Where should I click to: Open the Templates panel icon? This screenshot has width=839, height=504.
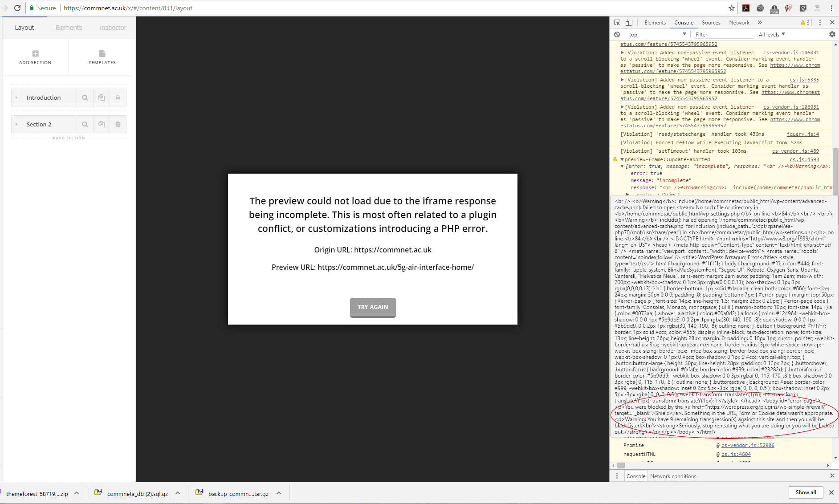pyautogui.click(x=102, y=54)
